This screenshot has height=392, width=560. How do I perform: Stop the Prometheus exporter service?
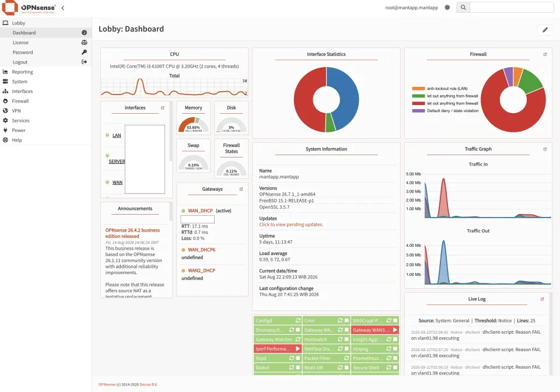[x=395, y=358]
